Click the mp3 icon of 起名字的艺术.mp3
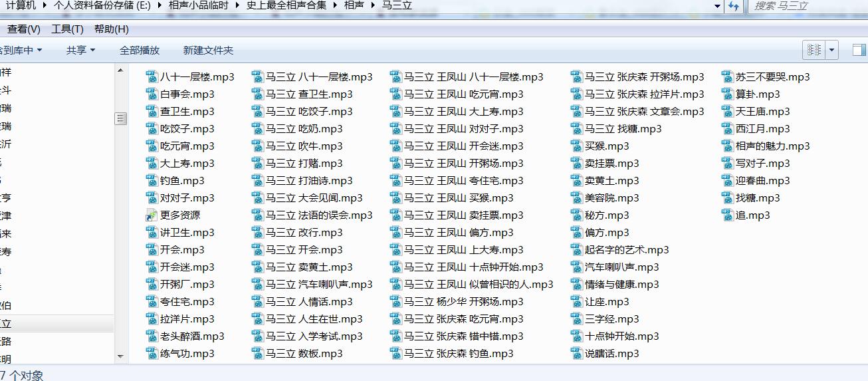The width and height of the screenshot is (868, 381). coord(576,249)
